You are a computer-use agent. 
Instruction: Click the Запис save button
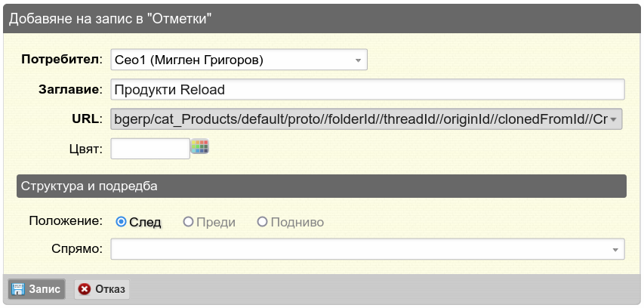tap(36, 289)
